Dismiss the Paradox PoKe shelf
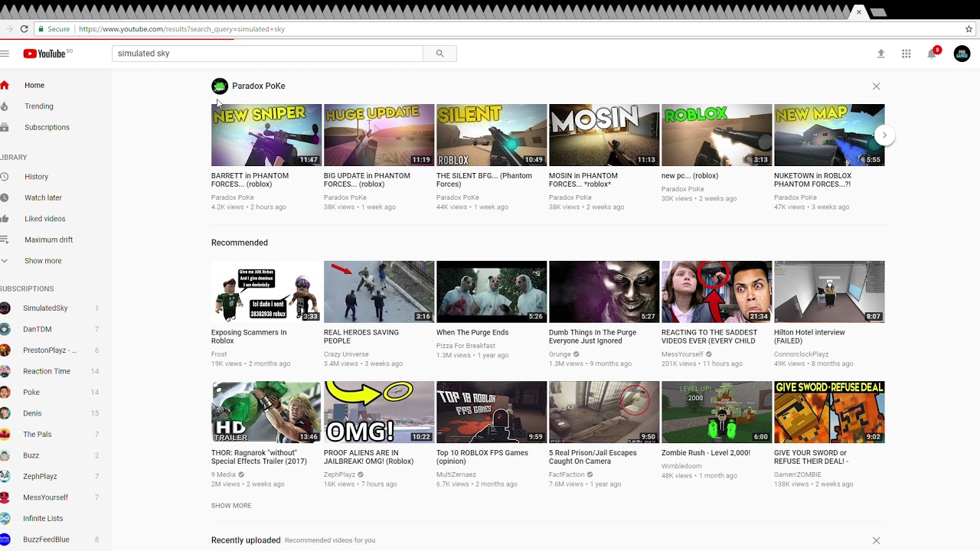Viewport: 980px width, 551px height. (x=877, y=86)
